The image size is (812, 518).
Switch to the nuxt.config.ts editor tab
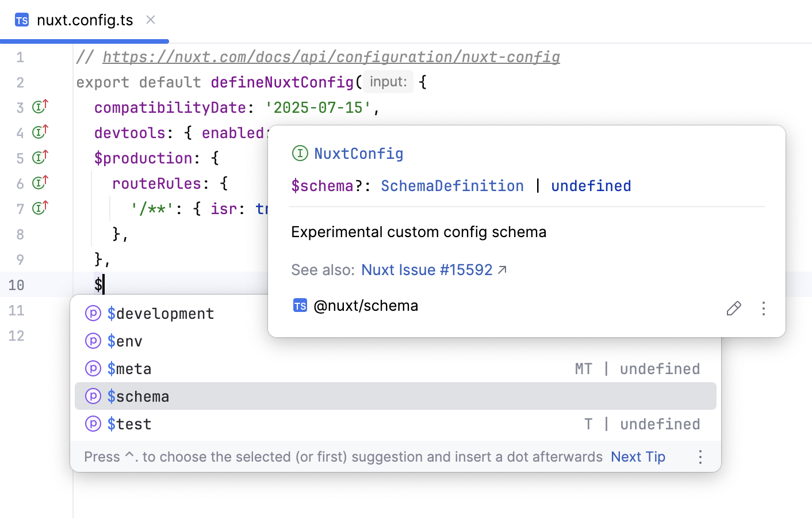pos(84,20)
